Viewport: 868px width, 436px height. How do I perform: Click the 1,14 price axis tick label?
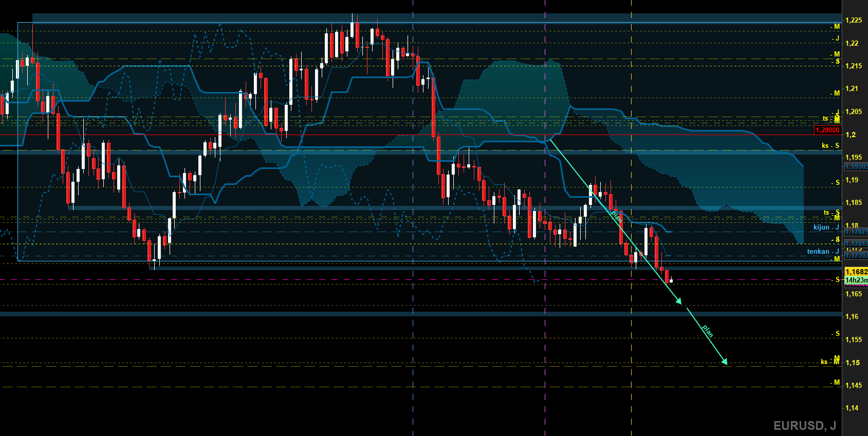[852, 408]
